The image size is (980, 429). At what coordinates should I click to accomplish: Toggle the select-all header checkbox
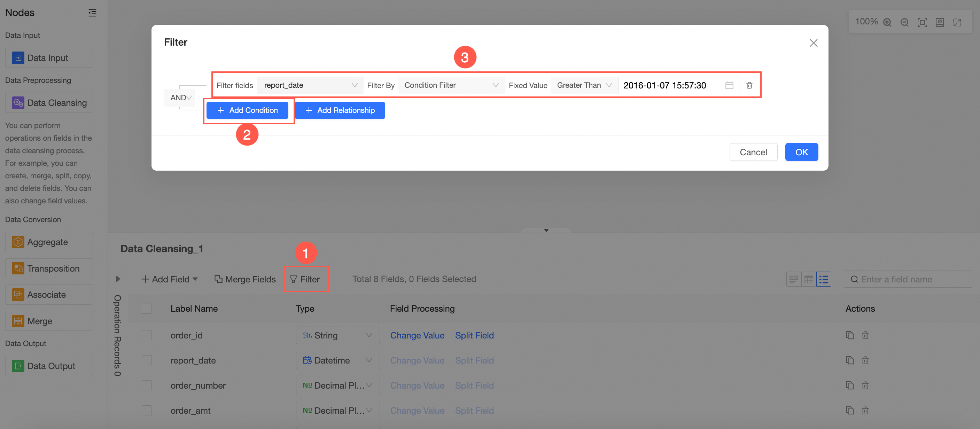click(147, 309)
